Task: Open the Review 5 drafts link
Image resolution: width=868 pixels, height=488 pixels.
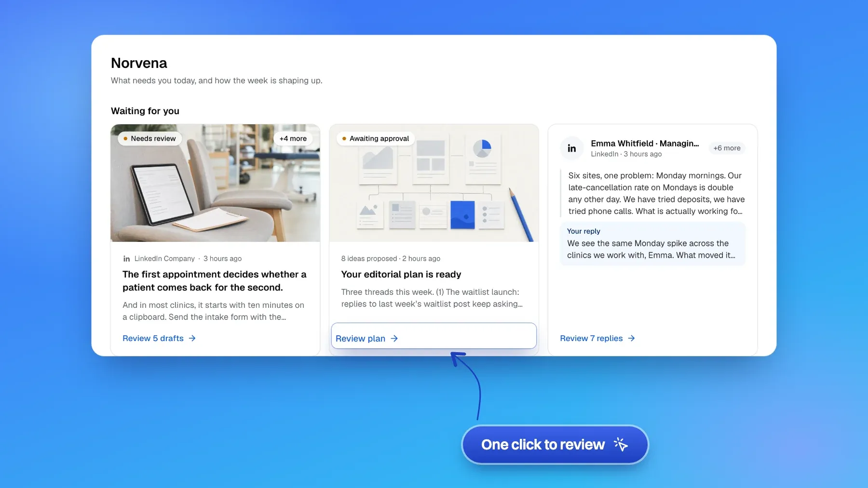Action: 159,338
